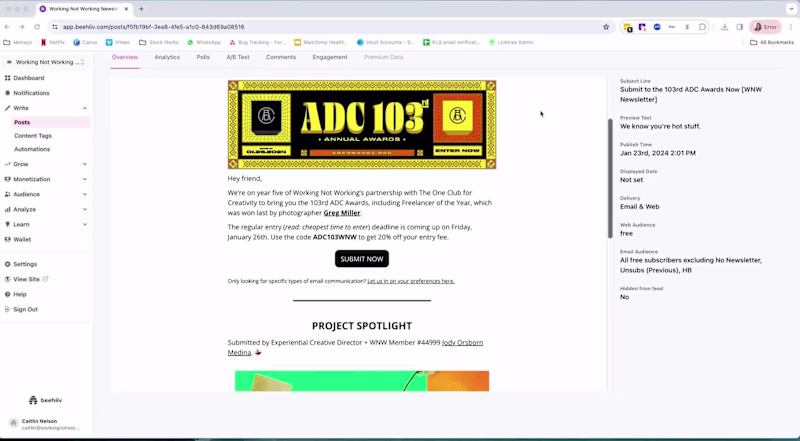Viewport: 800px width, 441px height.
Task: Open the browser side panel icon
Action: click(x=740, y=27)
